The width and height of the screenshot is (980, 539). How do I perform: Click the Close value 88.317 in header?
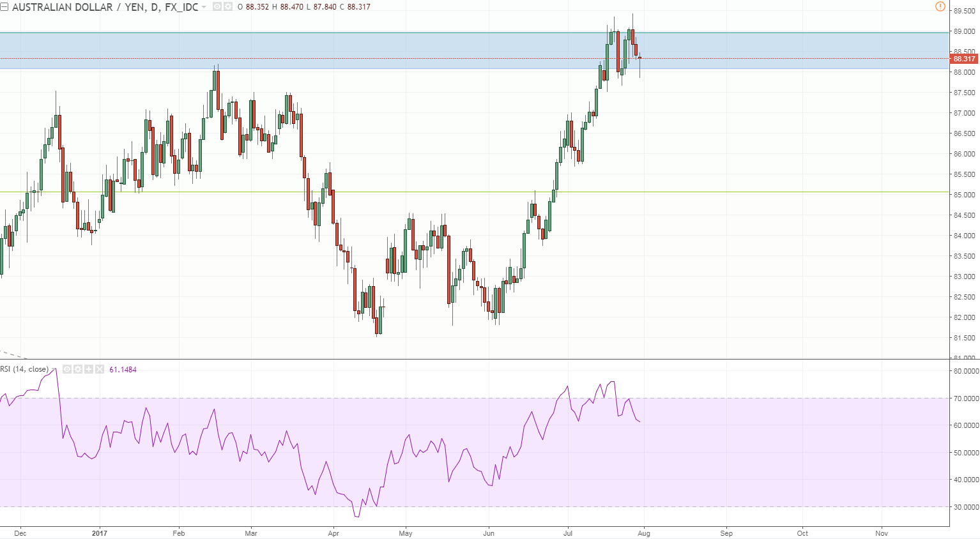pyautogui.click(x=358, y=7)
